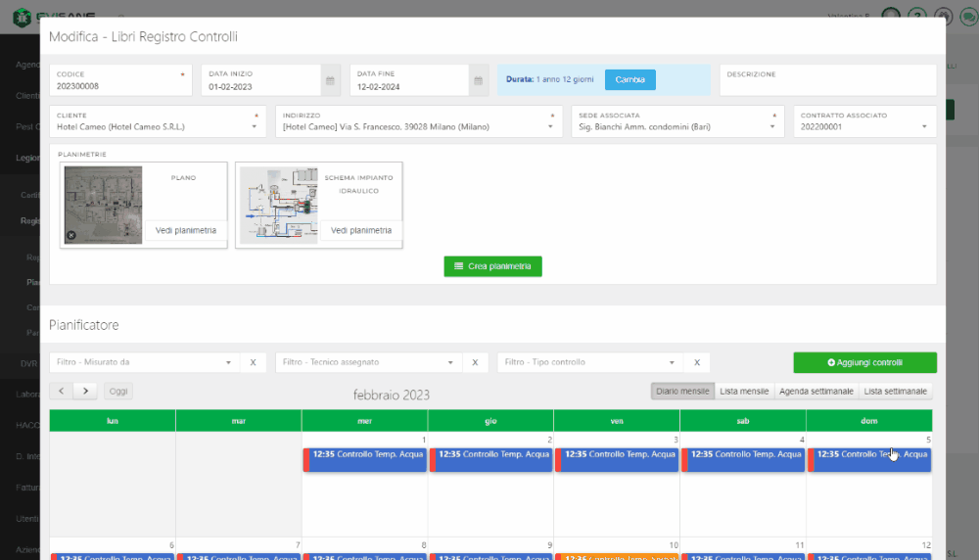Open the Data Fine calendar picker icon

[479, 80]
